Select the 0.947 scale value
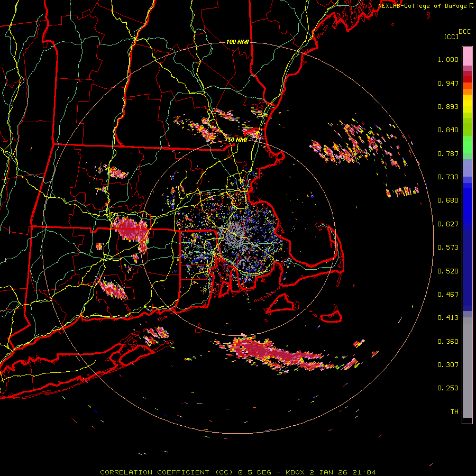 point(448,83)
